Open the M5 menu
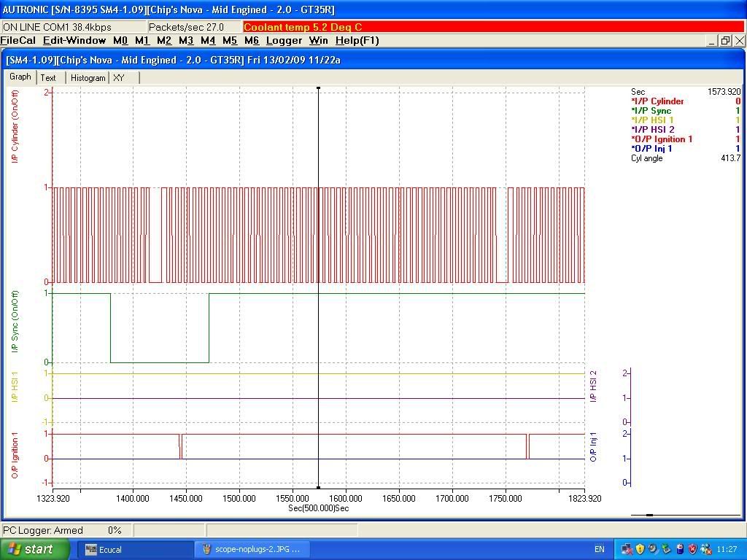Screen dimensions: 747x560 [x=230, y=41]
